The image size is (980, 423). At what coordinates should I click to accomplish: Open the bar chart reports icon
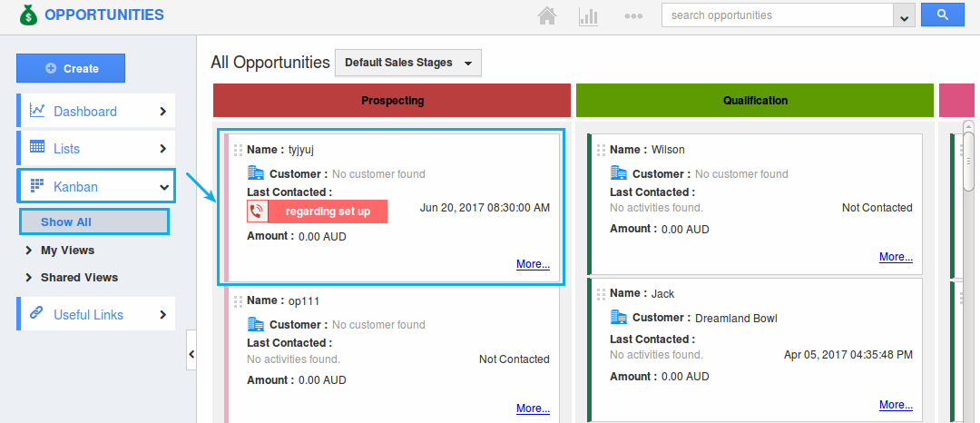coord(589,15)
